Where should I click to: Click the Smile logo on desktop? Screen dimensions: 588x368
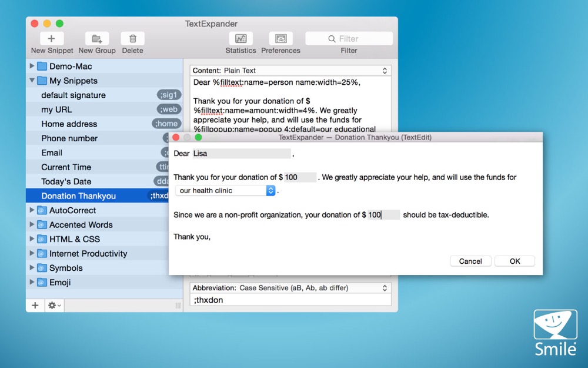pos(555,332)
